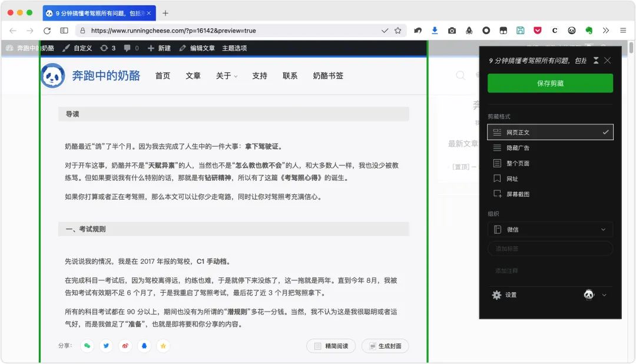Screen dimensions: 636x364
Task: Expand the 关于 navigation menu
Action: [227, 76]
